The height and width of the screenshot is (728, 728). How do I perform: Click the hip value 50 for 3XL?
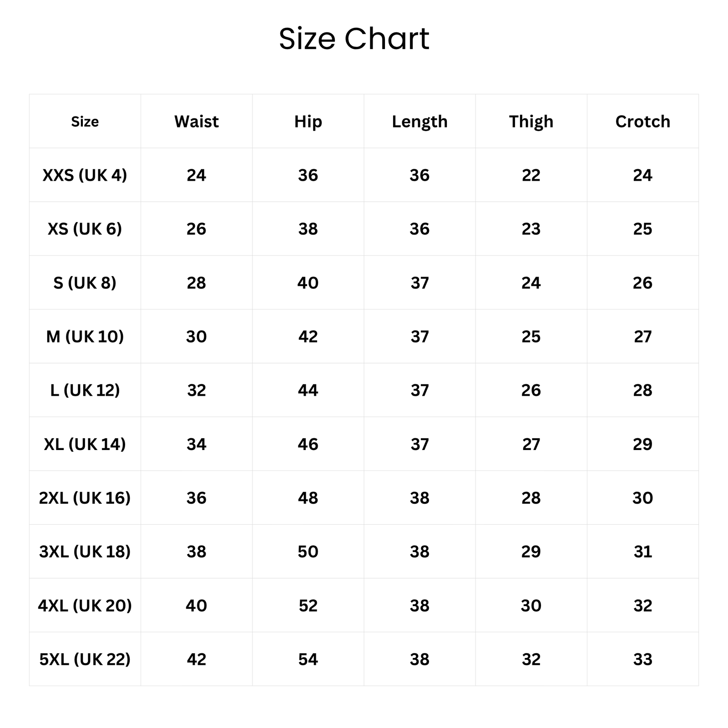[308, 551]
